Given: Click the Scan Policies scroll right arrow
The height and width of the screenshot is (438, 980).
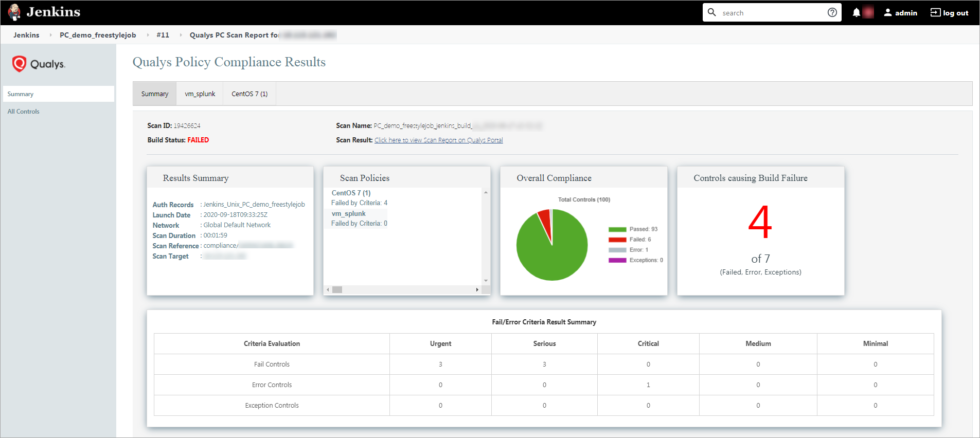Looking at the screenshot, I should point(477,290).
